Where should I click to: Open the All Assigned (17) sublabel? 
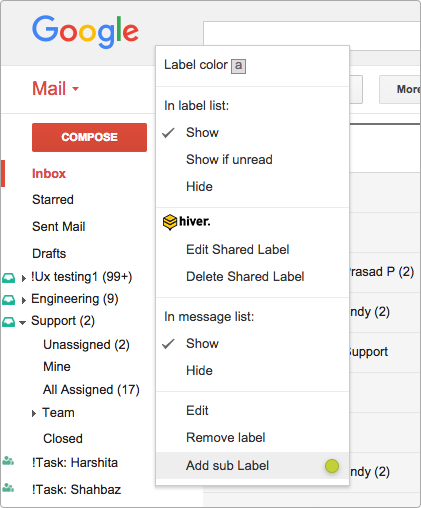coord(91,390)
